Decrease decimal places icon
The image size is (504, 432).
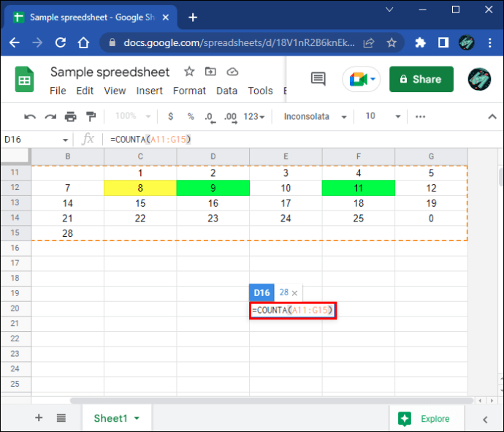coord(210,118)
